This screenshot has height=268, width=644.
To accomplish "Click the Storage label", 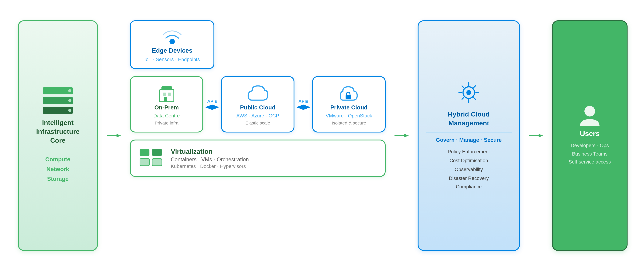I will coord(58,179).
